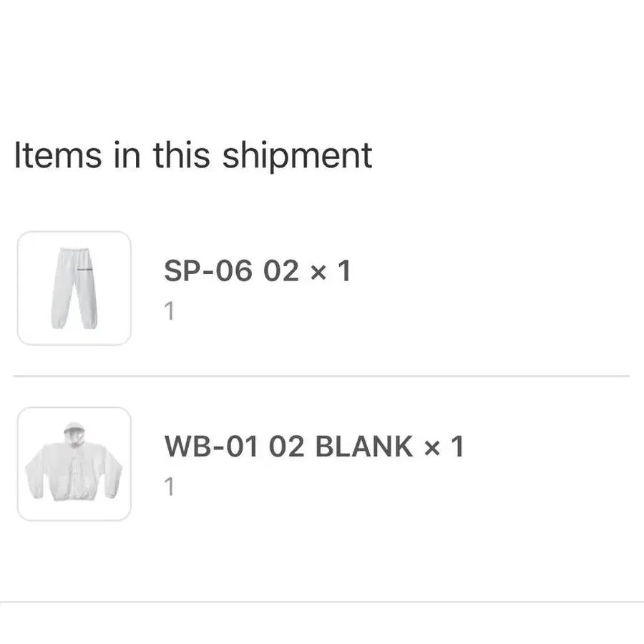The image size is (644, 644).
Task: Click the gray sweatpants product thumbnail
Action: 74,288
